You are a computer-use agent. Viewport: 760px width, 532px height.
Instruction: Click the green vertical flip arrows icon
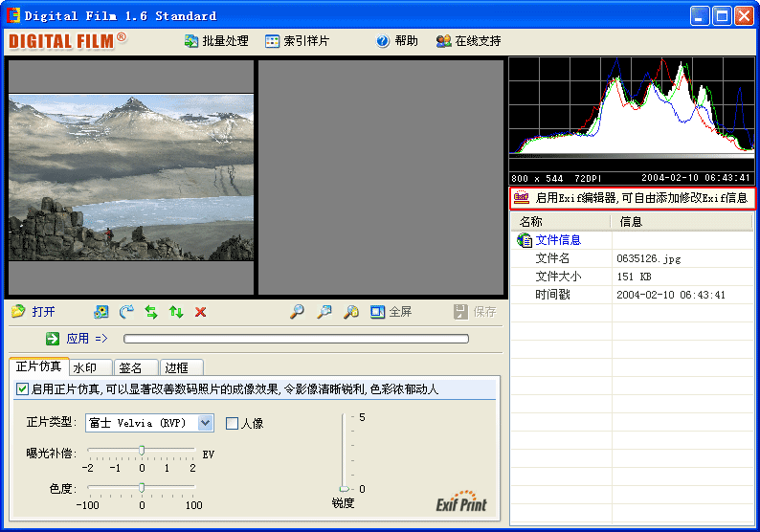(176, 312)
